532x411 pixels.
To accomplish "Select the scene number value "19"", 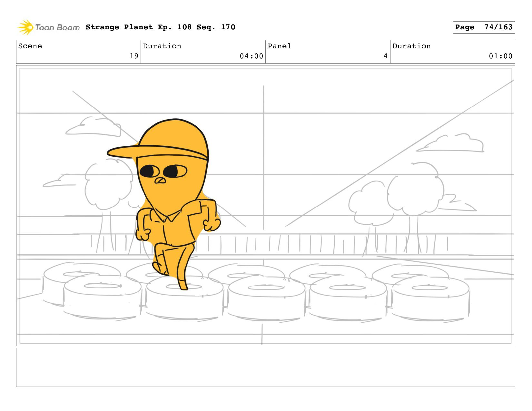I will coord(134,56).
